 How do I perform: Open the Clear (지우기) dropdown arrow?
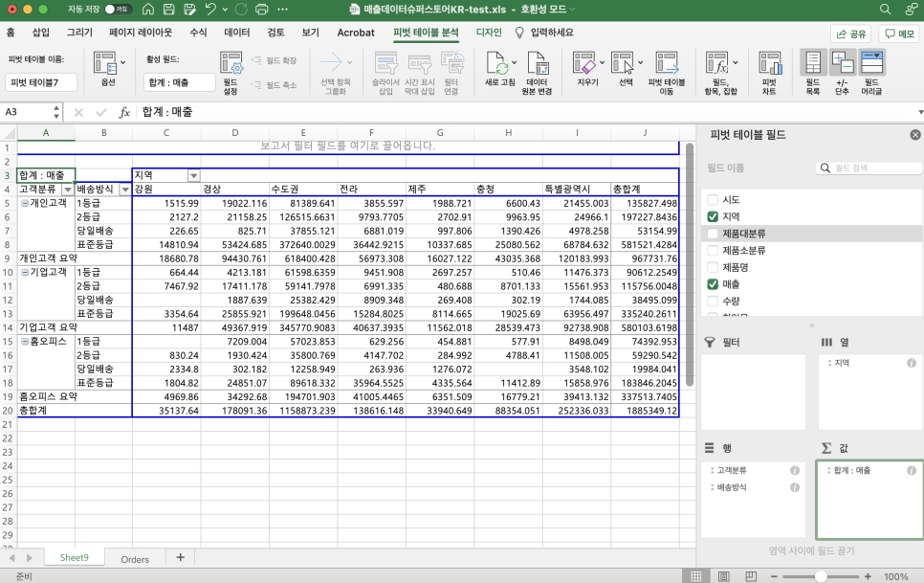click(602, 62)
